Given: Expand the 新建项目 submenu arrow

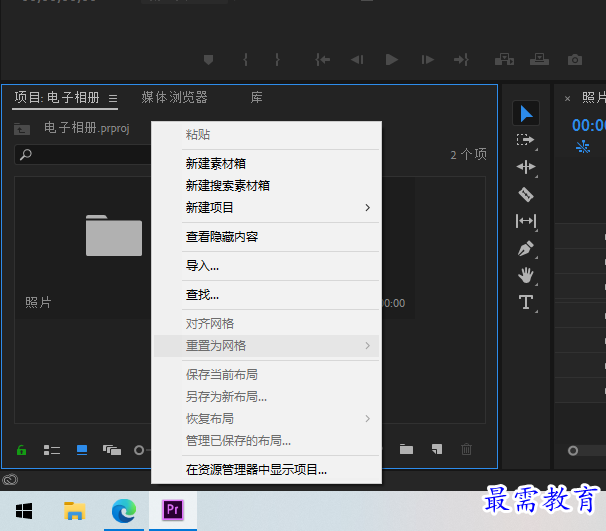Looking at the screenshot, I should pyautogui.click(x=368, y=208).
